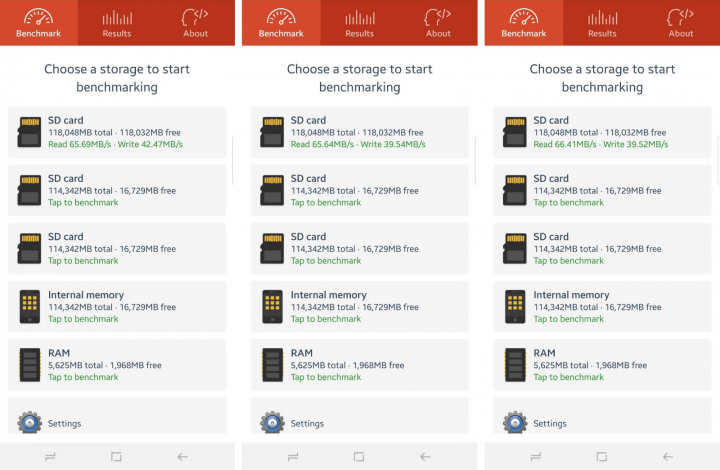This screenshot has height=470, width=720.
Task: Click RAM chip icon in right screen
Action: coord(515,365)
